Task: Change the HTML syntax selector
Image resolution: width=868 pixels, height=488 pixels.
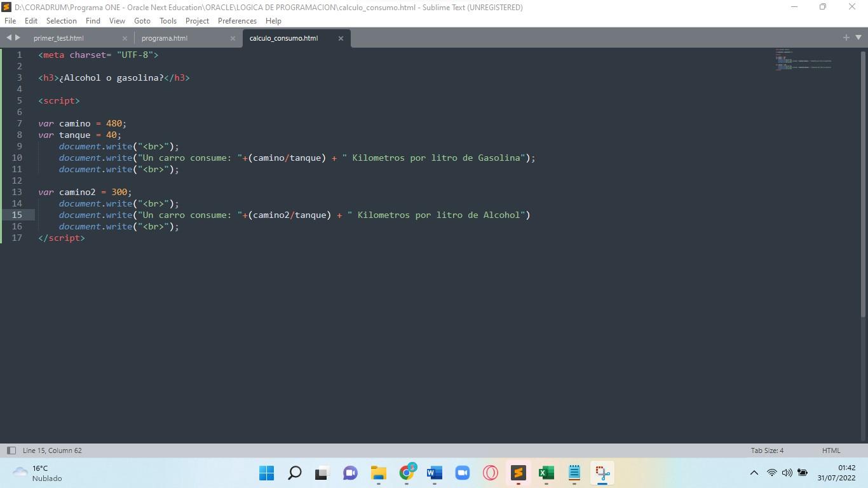Action: (831, 451)
